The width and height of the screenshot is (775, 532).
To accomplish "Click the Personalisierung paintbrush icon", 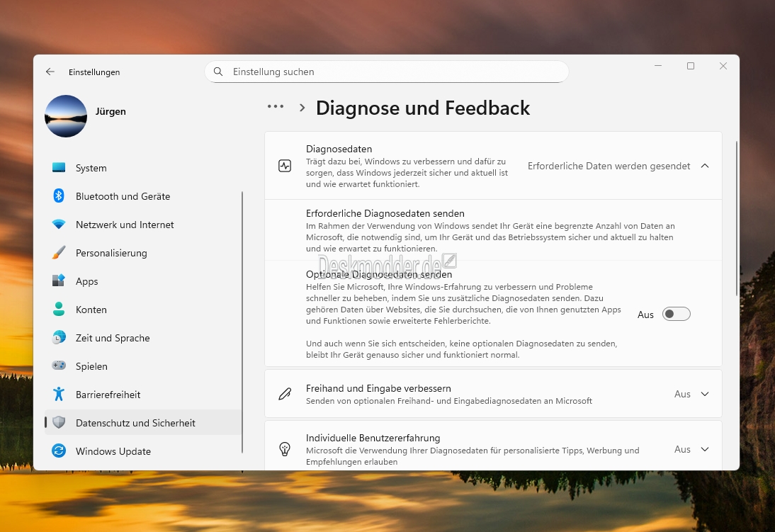I will click(60, 253).
